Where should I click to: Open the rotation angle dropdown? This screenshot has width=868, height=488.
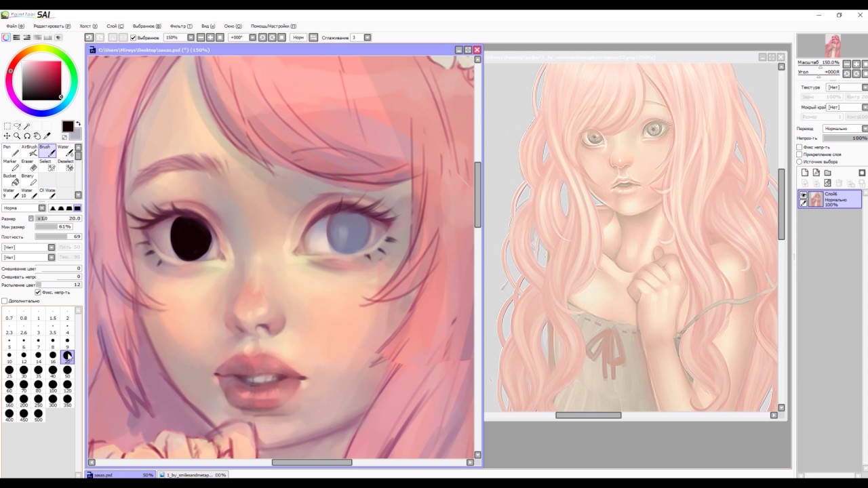point(253,37)
